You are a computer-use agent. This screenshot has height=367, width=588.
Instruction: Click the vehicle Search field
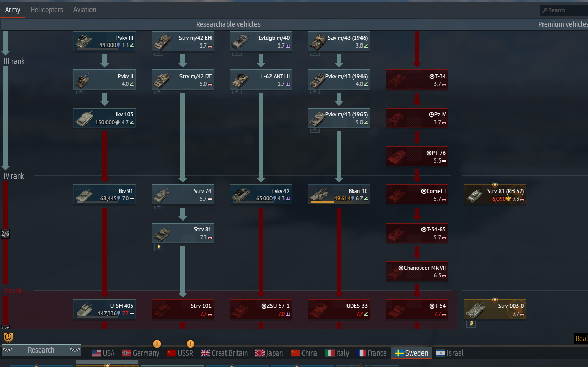564,10
